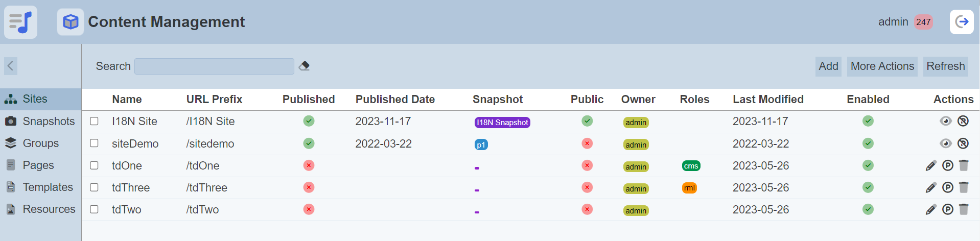This screenshot has height=241, width=980.
Task: Open the More Actions menu
Action: point(882,66)
